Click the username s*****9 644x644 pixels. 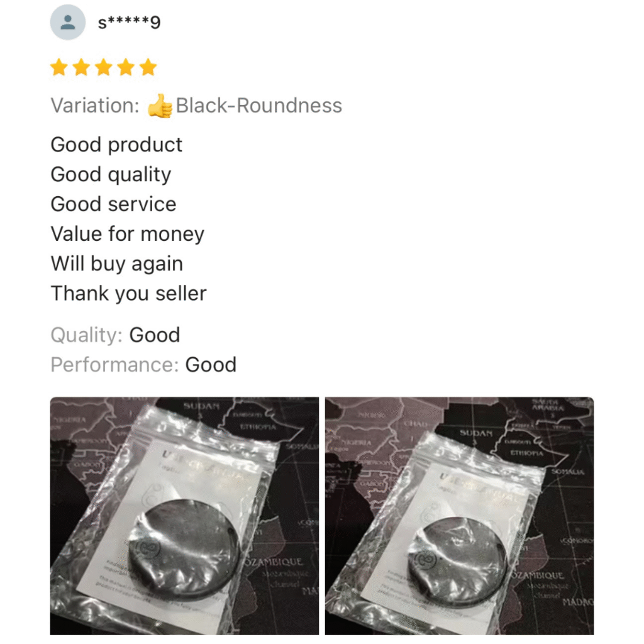click(x=129, y=23)
